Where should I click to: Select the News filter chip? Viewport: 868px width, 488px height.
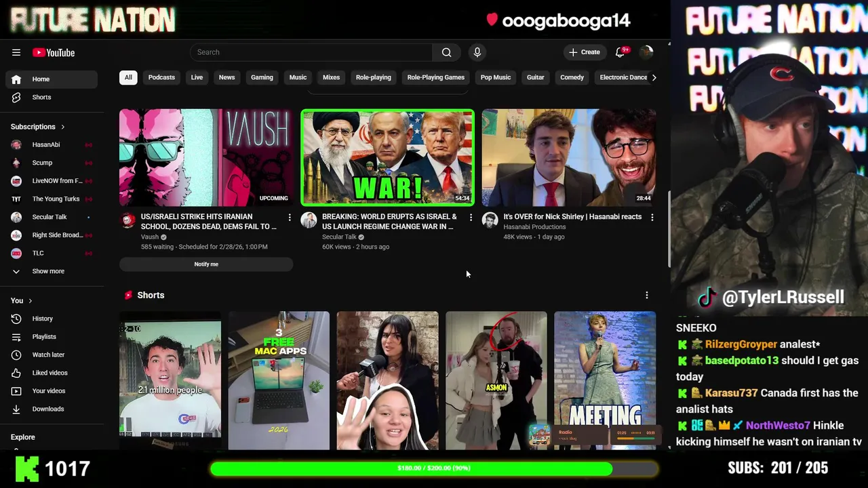point(226,77)
